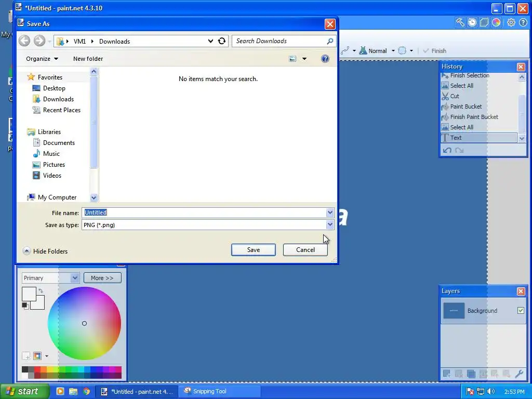Add new layer icon in Layers panel
The width and height of the screenshot is (532, 399).
point(447,374)
